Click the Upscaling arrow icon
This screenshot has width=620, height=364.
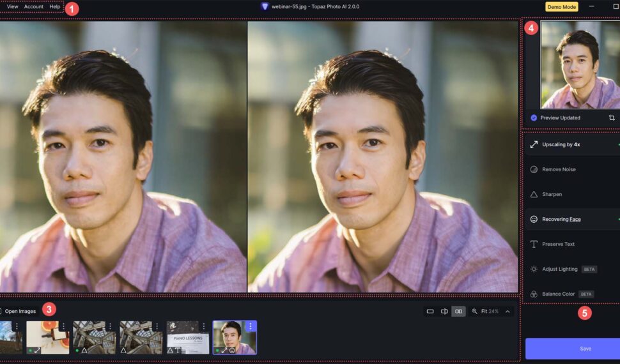pos(534,145)
